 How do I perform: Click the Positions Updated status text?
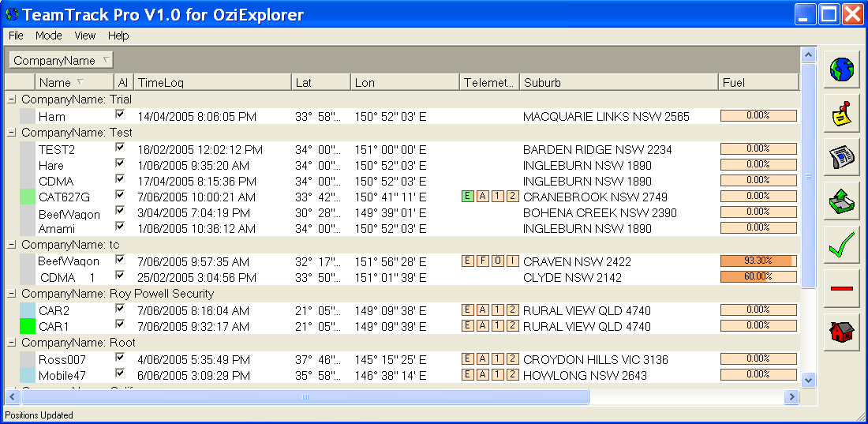(39, 415)
